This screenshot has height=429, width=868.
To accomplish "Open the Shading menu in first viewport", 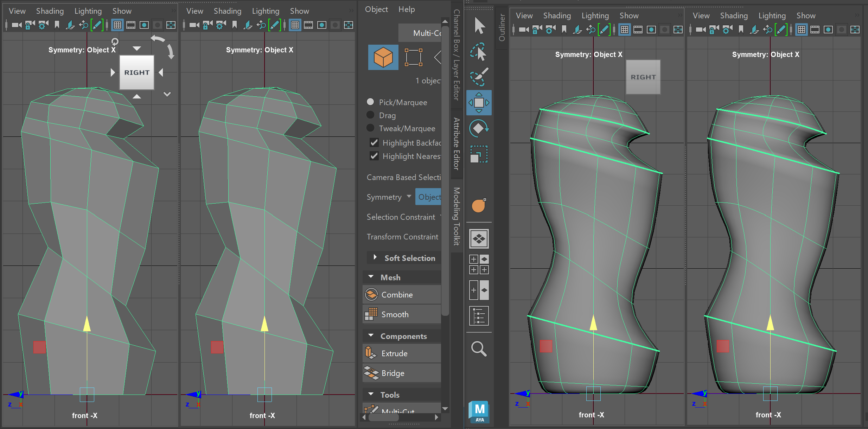I will (x=50, y=11).
